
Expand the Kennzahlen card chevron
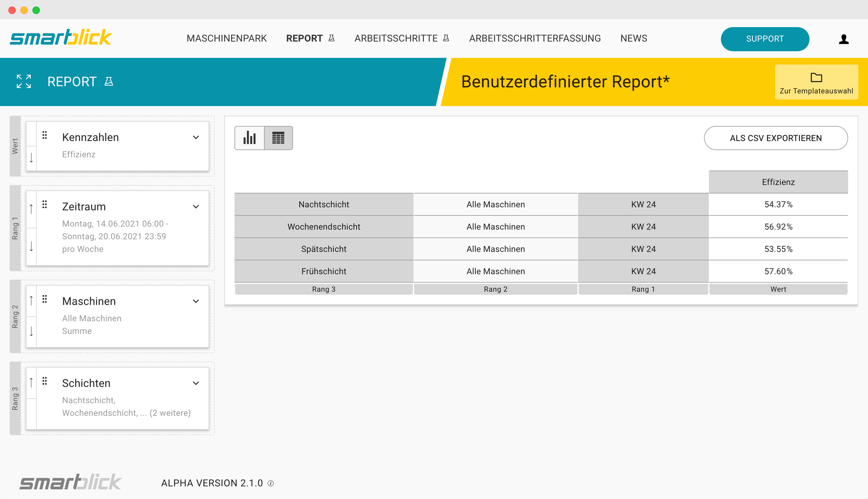coord(196,137)
